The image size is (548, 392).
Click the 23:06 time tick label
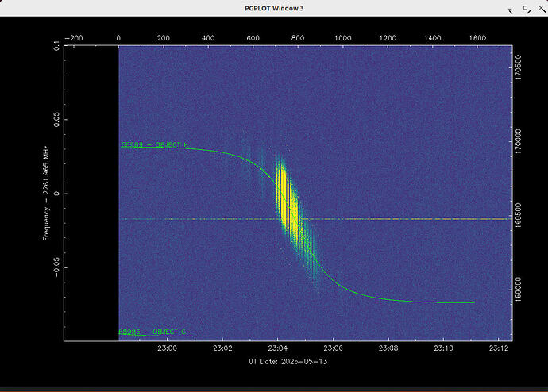pos(333,348)
